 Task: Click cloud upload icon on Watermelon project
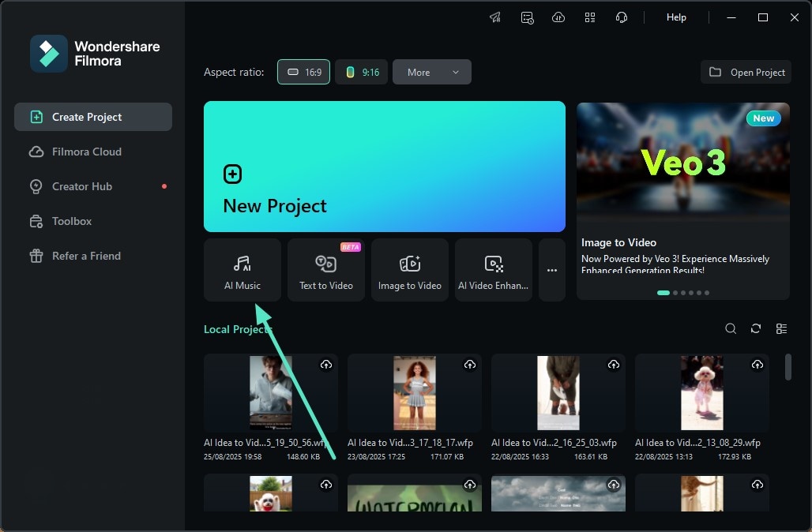(470, 485)
